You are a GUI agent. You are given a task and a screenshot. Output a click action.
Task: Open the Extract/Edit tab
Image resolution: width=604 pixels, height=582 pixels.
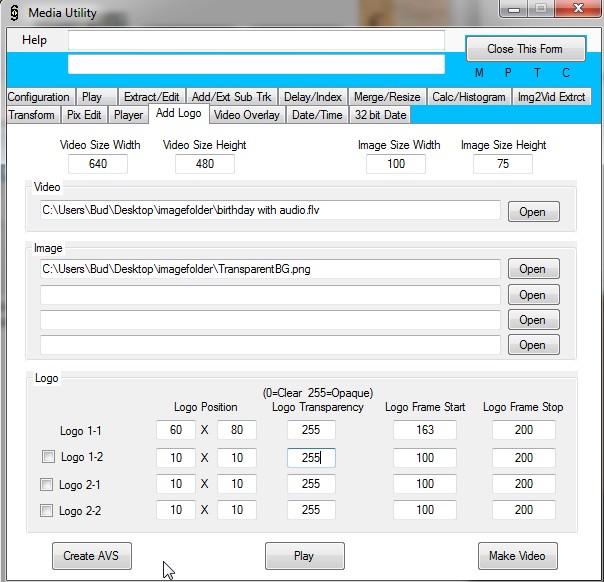point(152,97)
